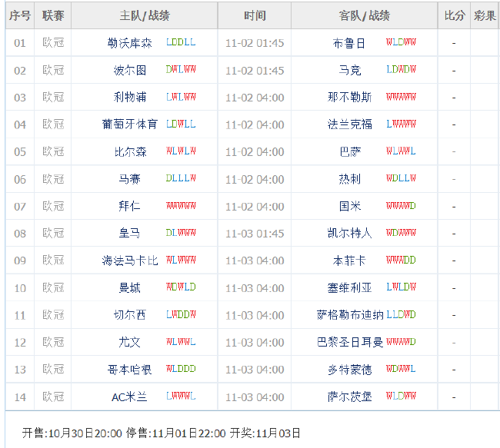Click 拜仁 form record WWWWW

pos(181,205)
